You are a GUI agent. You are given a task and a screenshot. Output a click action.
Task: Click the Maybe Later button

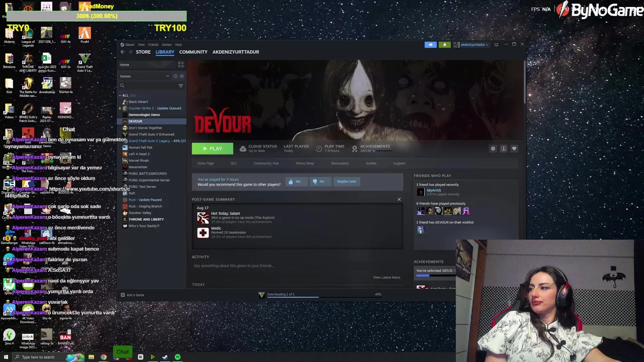tap(347, 182)
